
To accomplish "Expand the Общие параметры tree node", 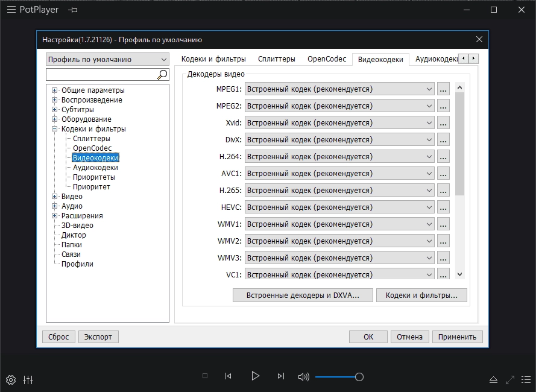I will [54, 90].
